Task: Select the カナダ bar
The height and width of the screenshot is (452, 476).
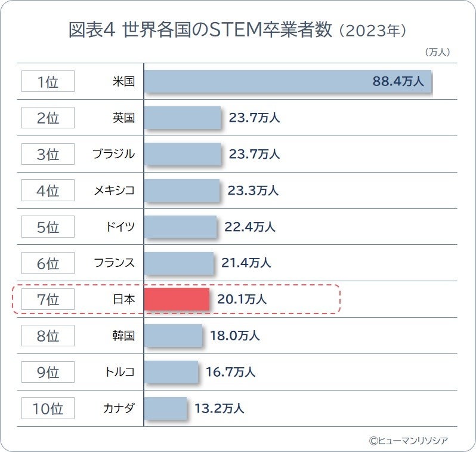Action: [165, 408]
